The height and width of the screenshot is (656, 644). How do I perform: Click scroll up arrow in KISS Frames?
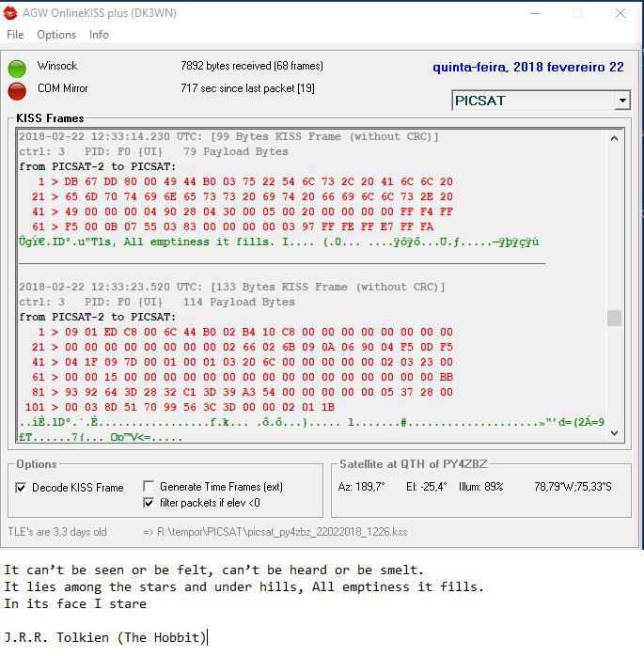614,138
